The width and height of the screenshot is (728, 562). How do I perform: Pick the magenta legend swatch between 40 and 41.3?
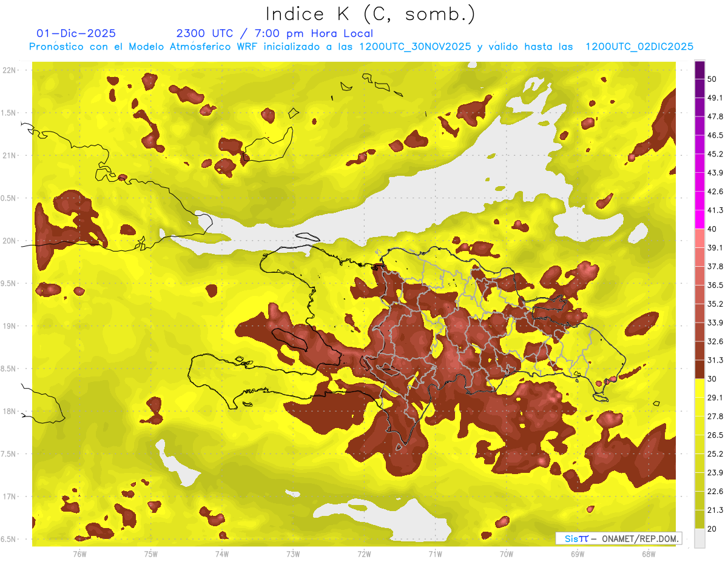pos(699,219)
